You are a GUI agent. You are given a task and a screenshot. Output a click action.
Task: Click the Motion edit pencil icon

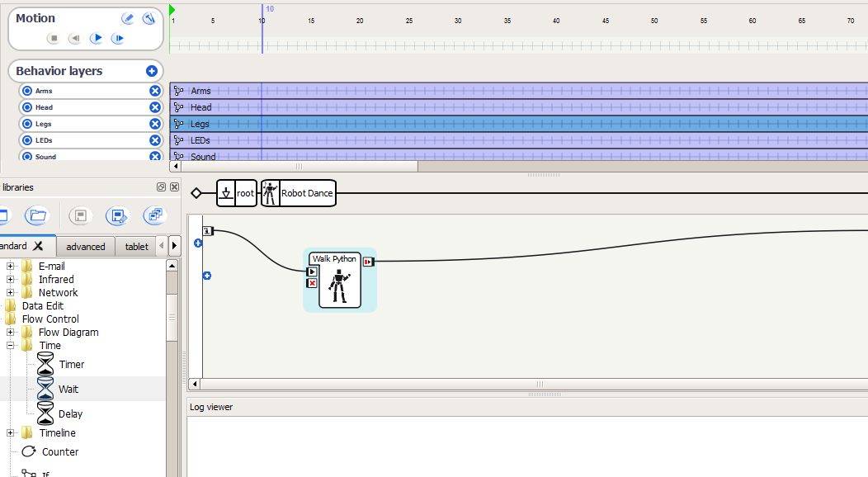tap(128, 18)
